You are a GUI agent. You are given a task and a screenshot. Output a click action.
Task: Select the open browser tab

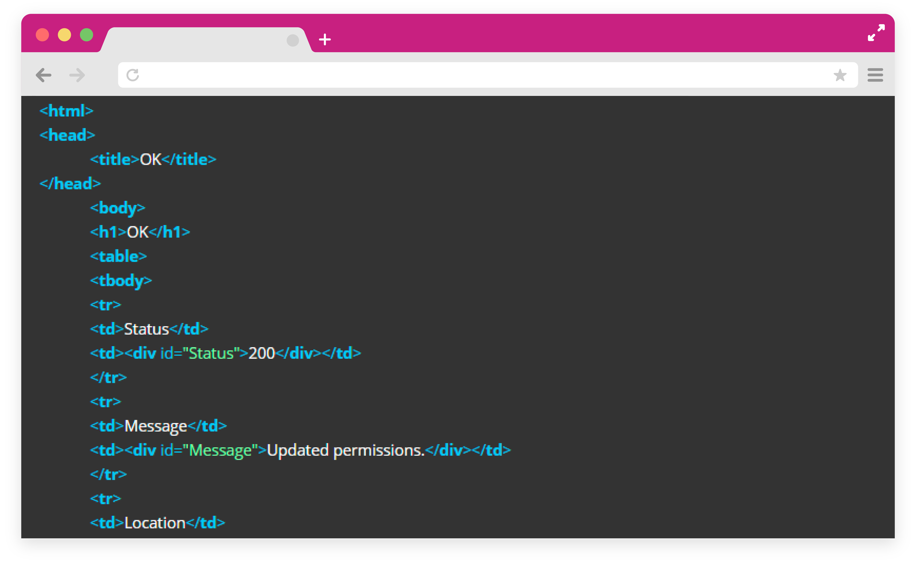(206, 40)
